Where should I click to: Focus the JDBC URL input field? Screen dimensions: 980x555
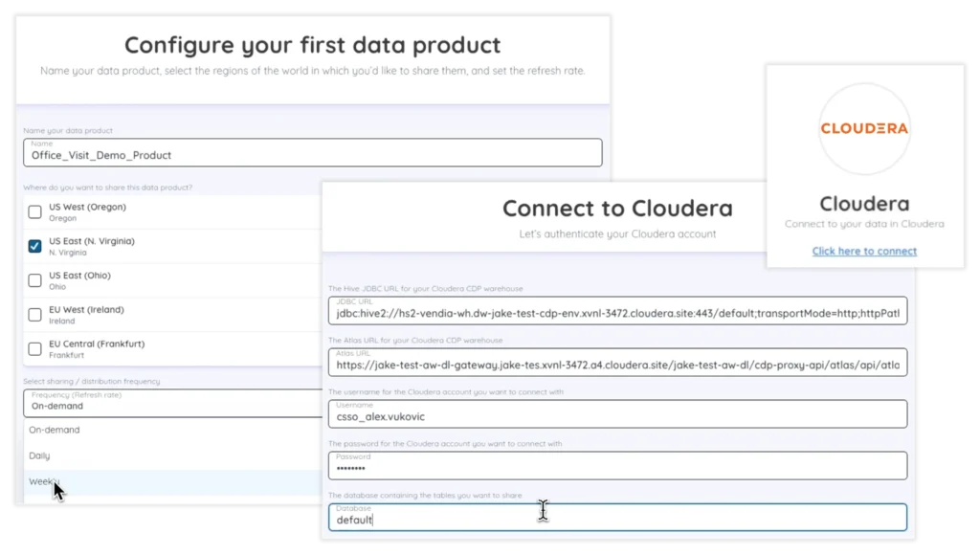tap(617, 311)
